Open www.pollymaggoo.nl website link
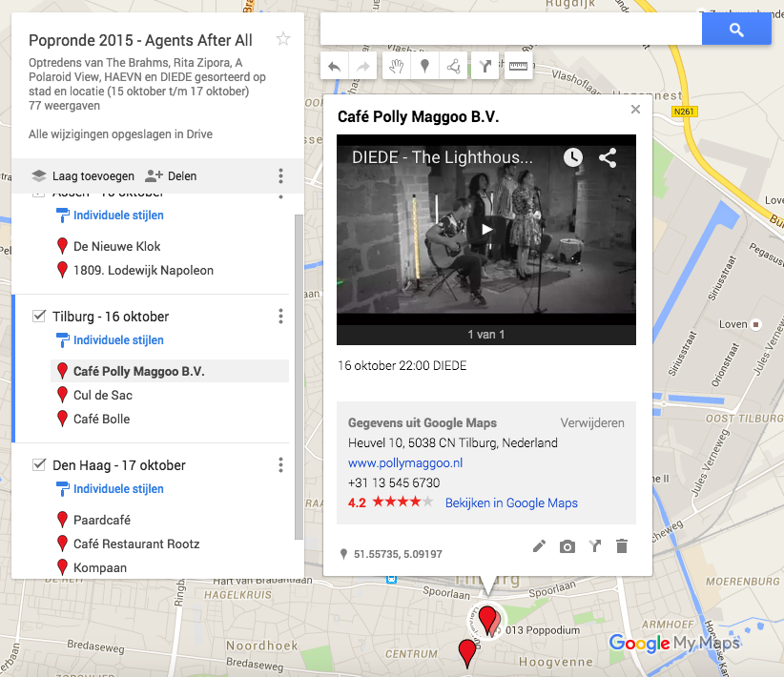The height and width of the screenshot is (677, 784). pyautogui.click(x=405, y=463)
